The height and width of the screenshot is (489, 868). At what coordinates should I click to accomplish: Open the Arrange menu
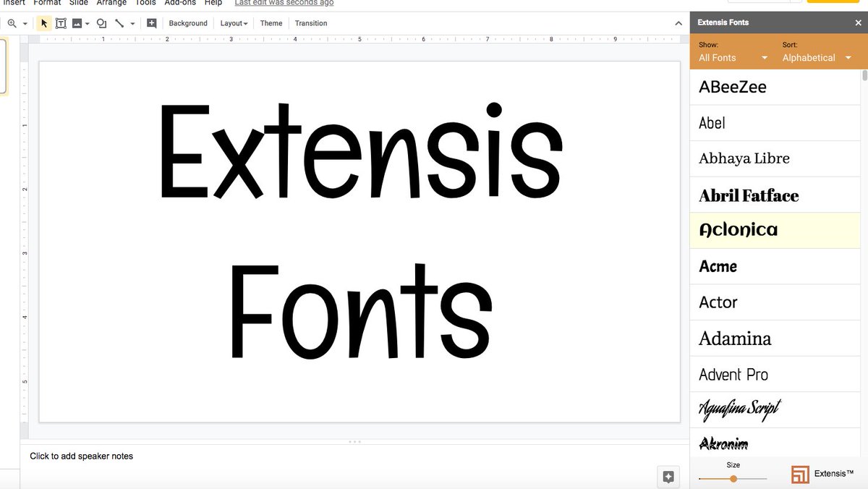point(111,3)
